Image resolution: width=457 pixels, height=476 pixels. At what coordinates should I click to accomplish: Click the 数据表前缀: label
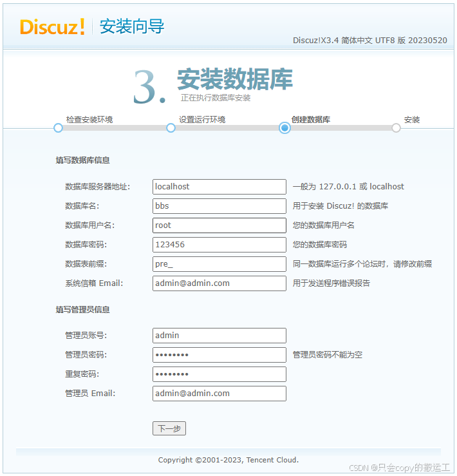[x=86, y=264]
